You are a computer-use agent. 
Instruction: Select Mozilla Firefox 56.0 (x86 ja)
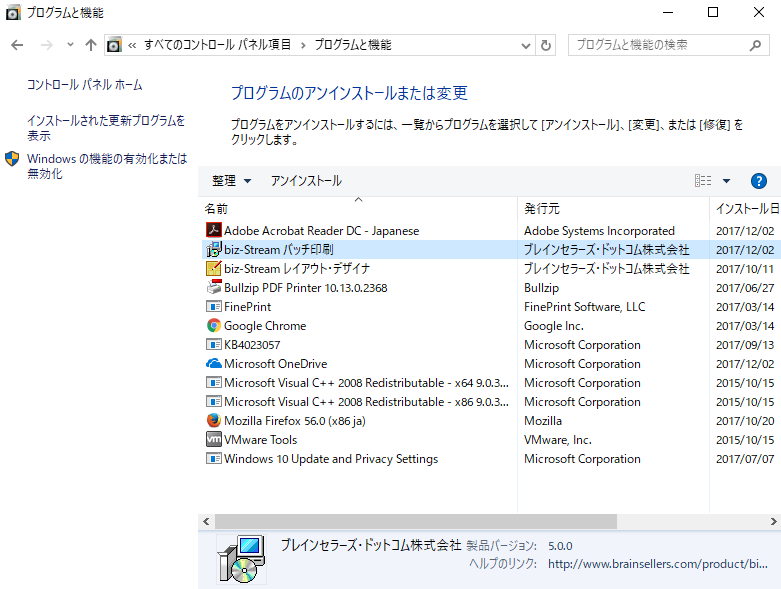click(x=295, y=421)
